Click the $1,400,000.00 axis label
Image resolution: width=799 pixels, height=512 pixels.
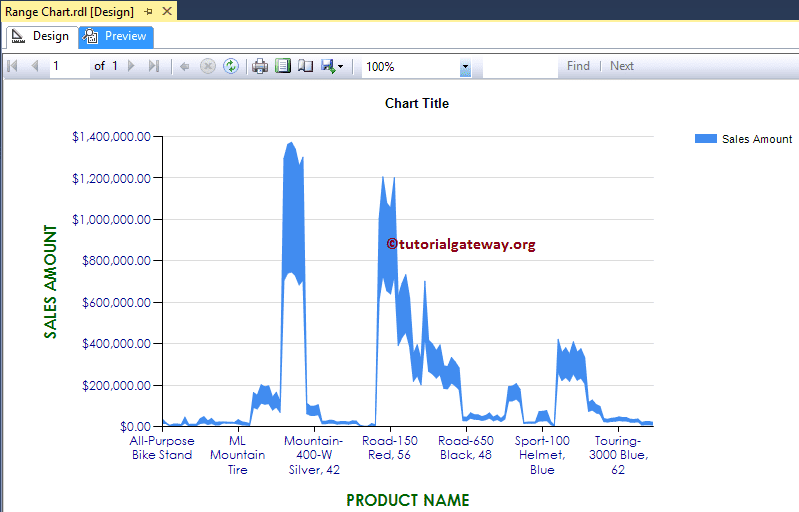[x=112, y=137]
